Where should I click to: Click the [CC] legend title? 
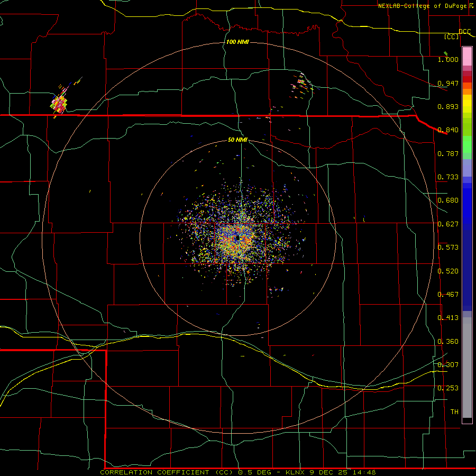452,37
